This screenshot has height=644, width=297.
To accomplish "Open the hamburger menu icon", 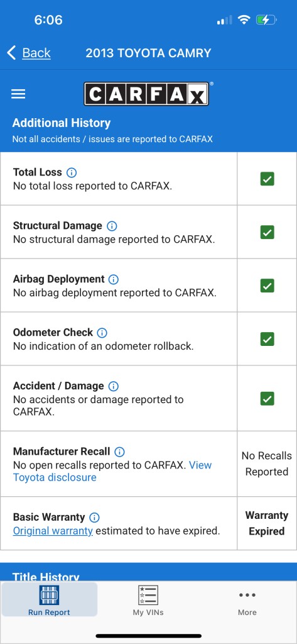I will pos(18,94).
